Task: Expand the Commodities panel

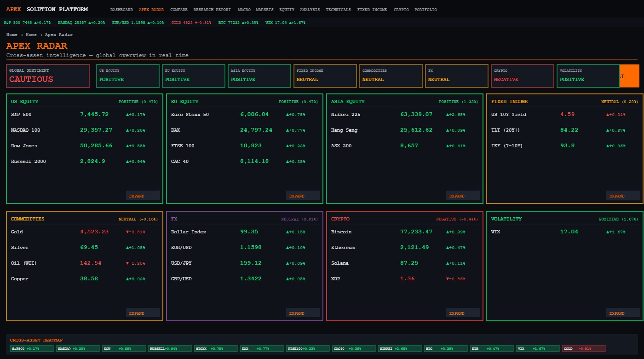Action: point(143,313)
